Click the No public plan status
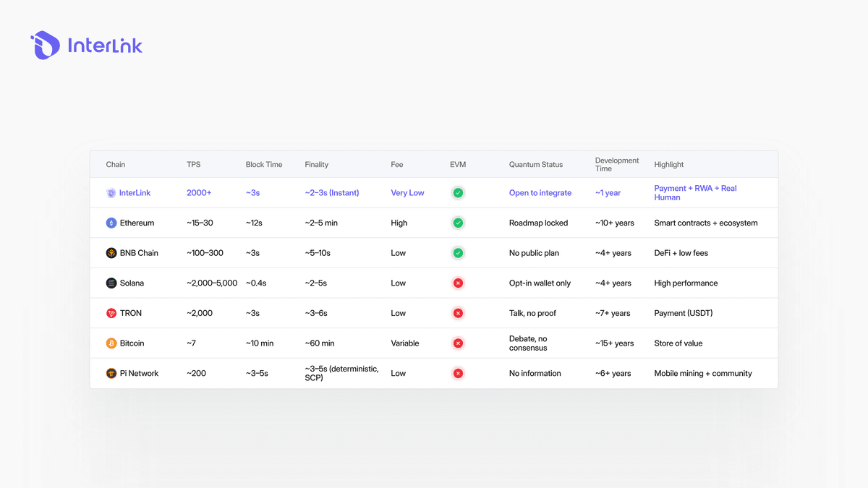The height and width of the screenshot is (488, 868). point(535,253)
